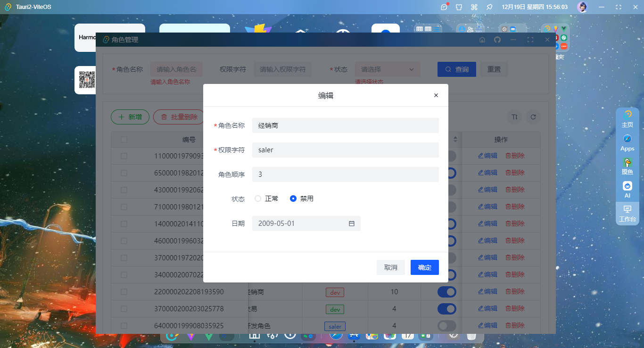The width and height of the screenshot is (644, 348).
Task: Click the home icon in the 角色管理 titlebar
Action: click(482, 40)
